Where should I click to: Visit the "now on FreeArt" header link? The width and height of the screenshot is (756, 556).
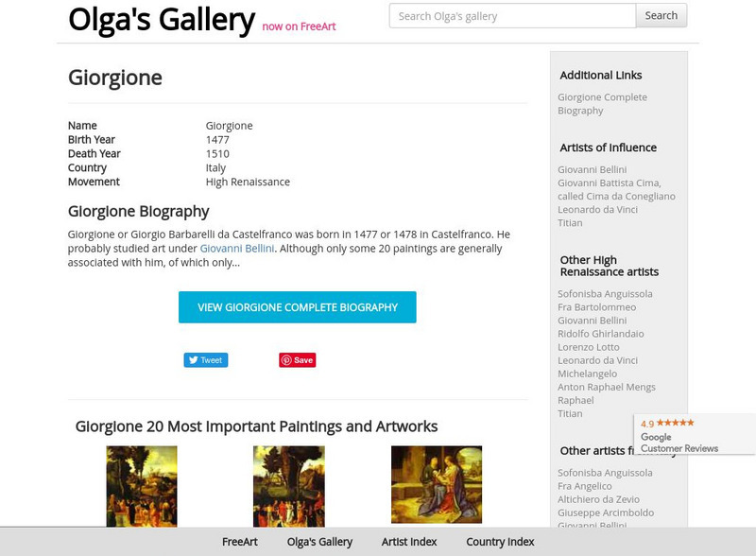coord(299,26)
